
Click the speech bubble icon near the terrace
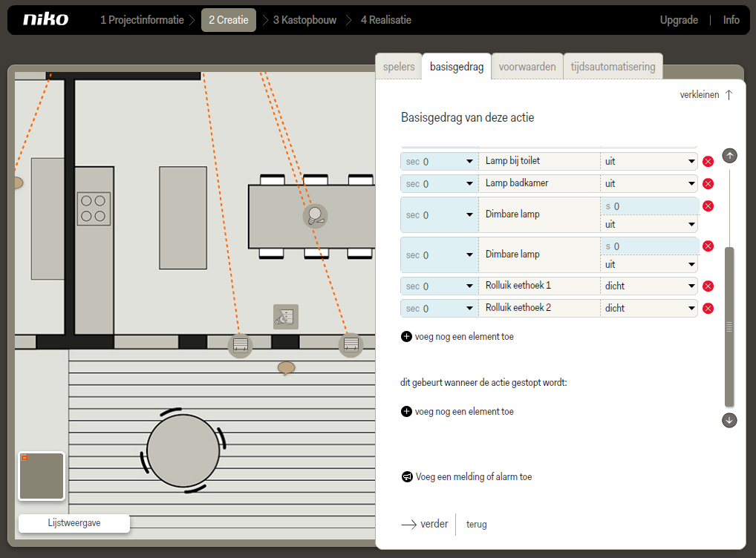coord(287,369)
